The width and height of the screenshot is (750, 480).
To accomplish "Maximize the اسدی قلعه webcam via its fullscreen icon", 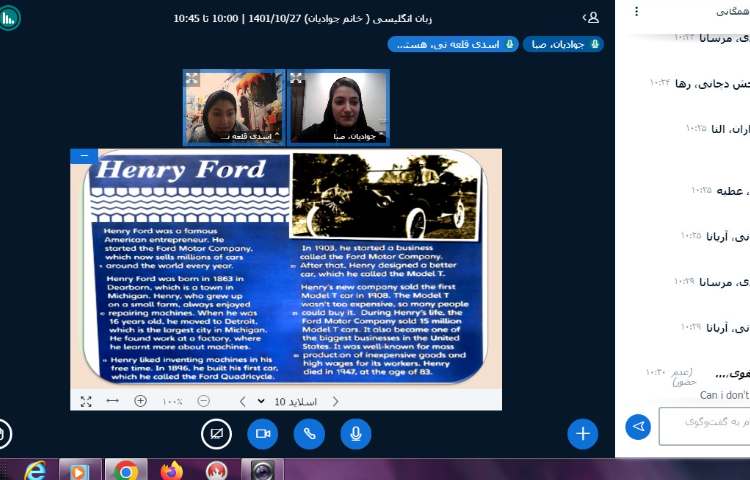I will 192,78.
